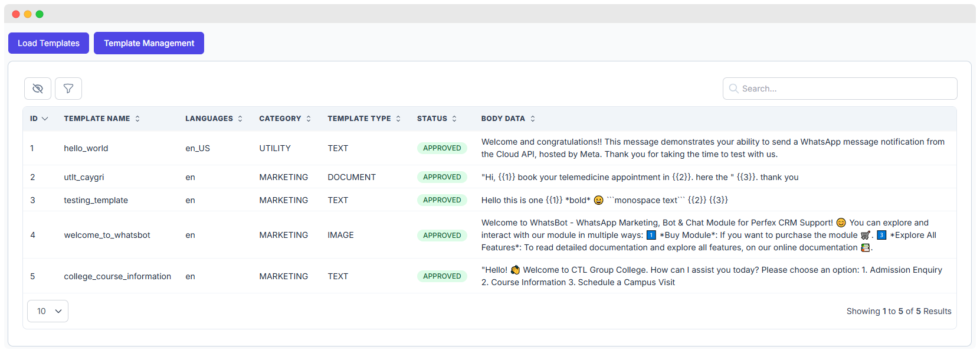
Task: Focus the Search input field
Action: click(x=840, y=89)
